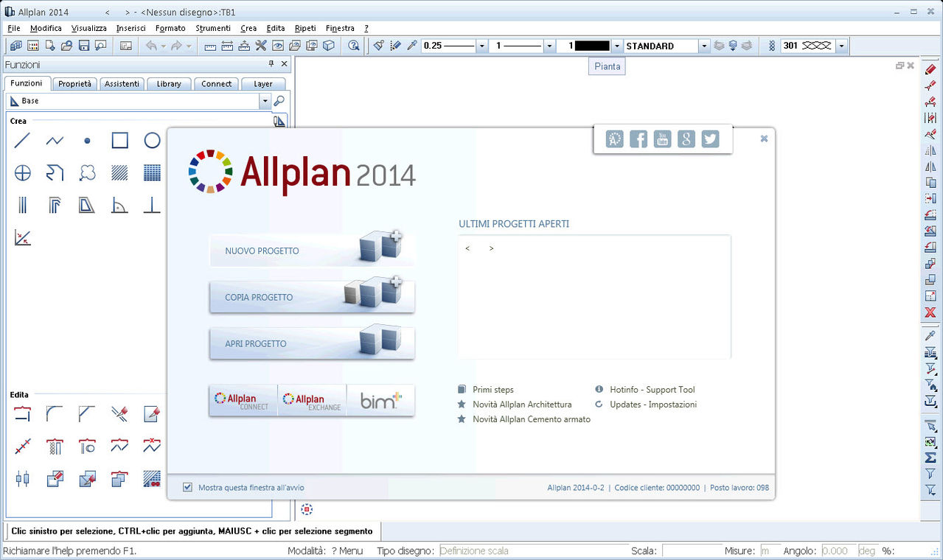Open Google Plus icon on welcome dialog

tap(686, 139)
